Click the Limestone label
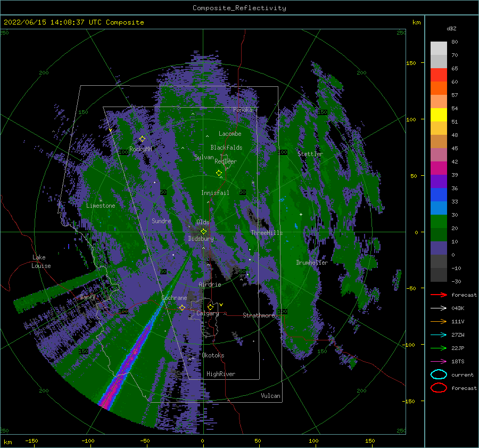The width and height of the screenshot is (479, 448). [101, 206]
